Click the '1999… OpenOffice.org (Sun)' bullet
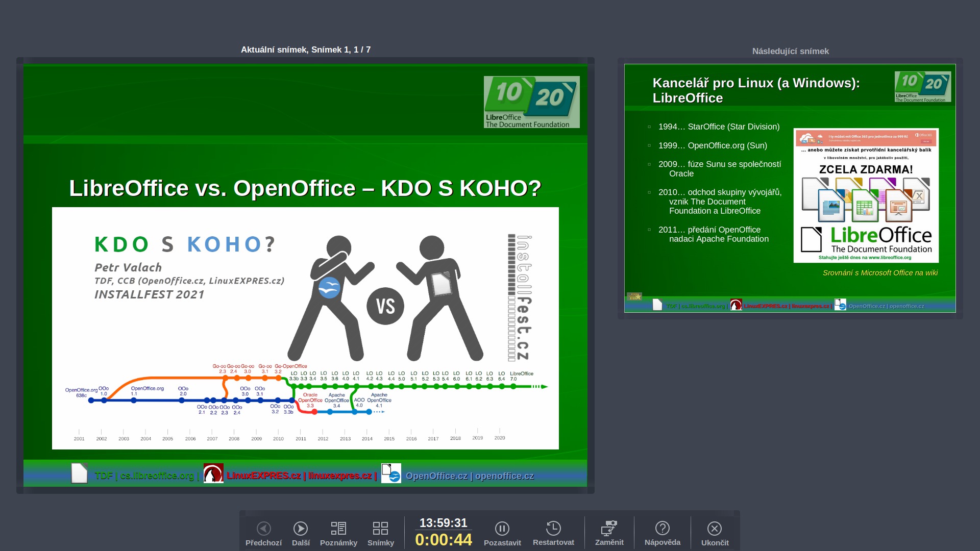The width and height of the screenshot is (980, 551). [713, 145]
